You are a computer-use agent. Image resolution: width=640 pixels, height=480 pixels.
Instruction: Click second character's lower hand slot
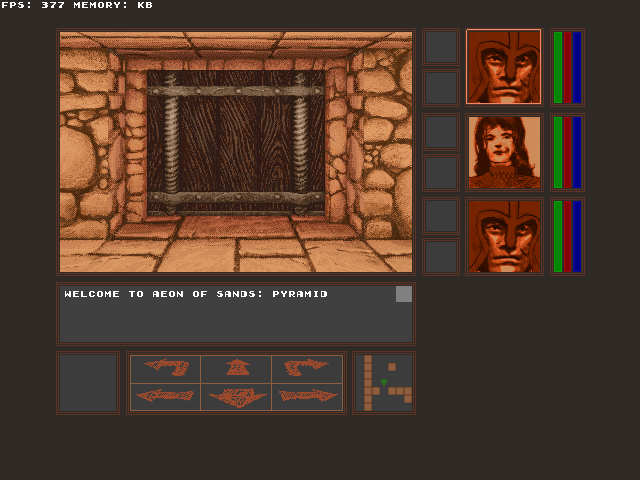point(441,173)
